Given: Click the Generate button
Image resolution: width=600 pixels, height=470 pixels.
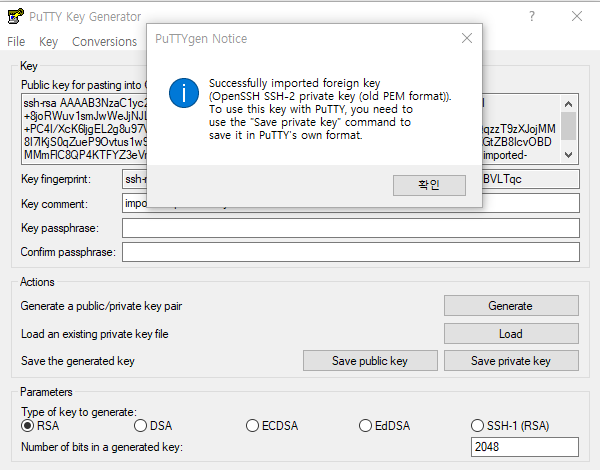Looking at the screenshot, I should [511, 305].
